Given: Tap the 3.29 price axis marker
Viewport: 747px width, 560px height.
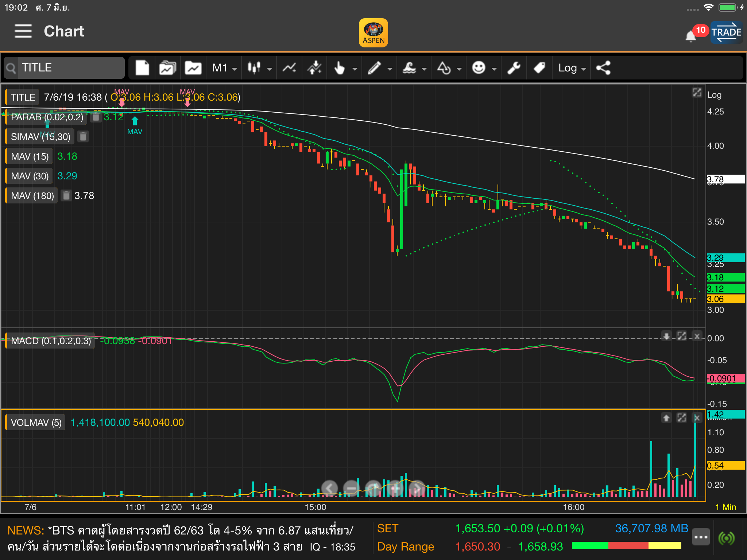Looking at the screenshot, I should point(725,258).
